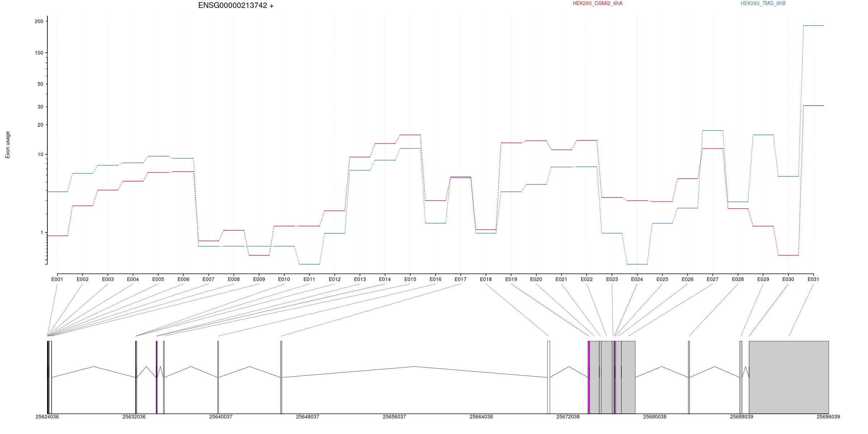Click exon label E010

[x=284, y=279]
